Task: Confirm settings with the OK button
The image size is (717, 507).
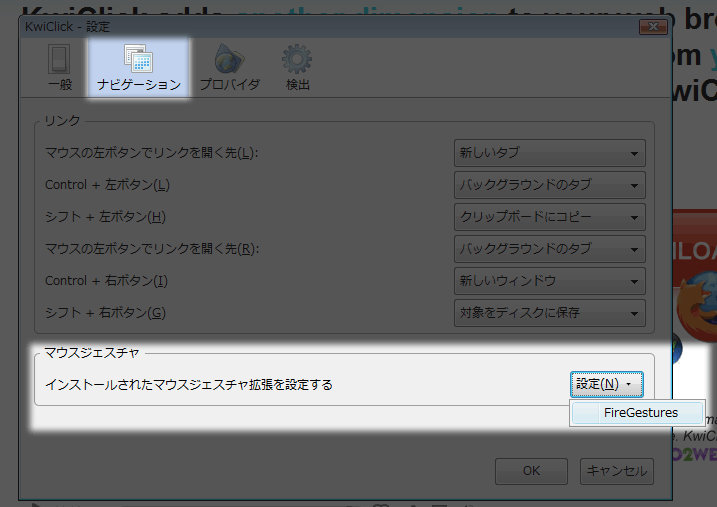Action: [531, 471]
